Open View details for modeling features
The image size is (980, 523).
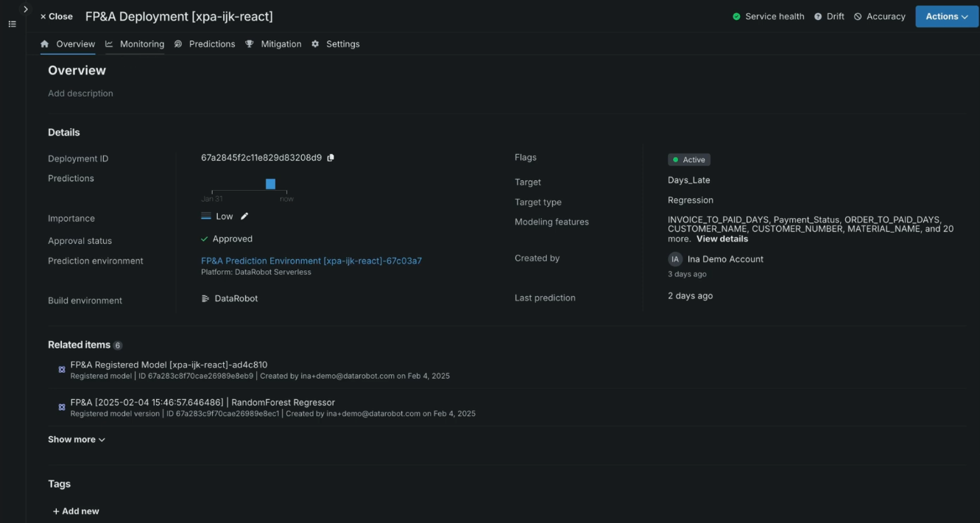(x=722, y=239)
